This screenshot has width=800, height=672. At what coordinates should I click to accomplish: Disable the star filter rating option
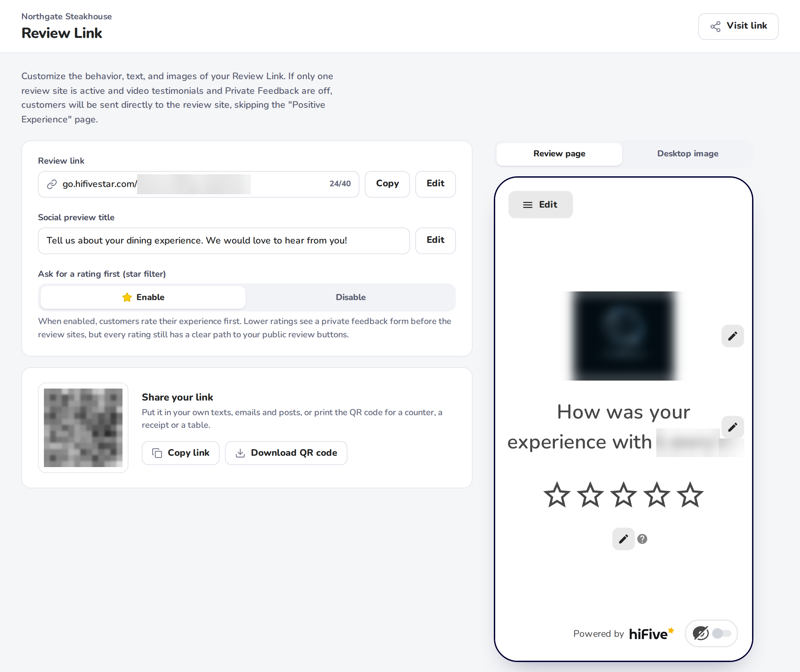click(351, 297)
